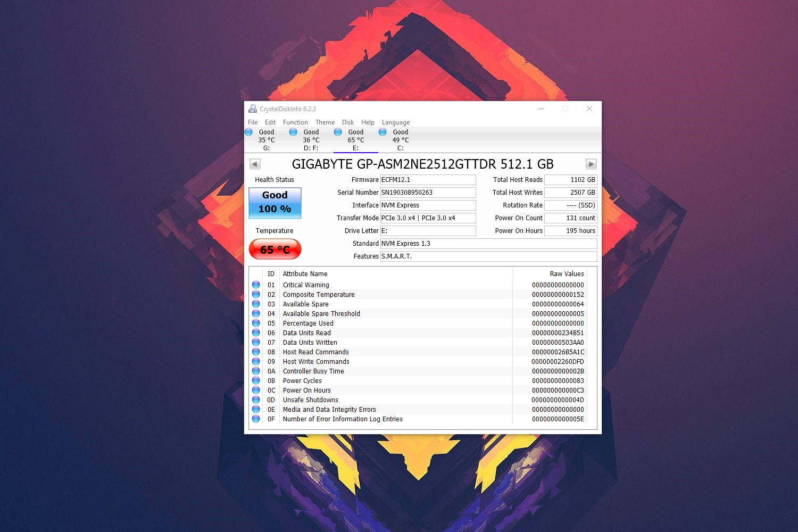This screenshot has height=532, width=798.
Task: Click Total Host Writes value 2507 GB
Action: pyautogui.click(x=571, y=193)
